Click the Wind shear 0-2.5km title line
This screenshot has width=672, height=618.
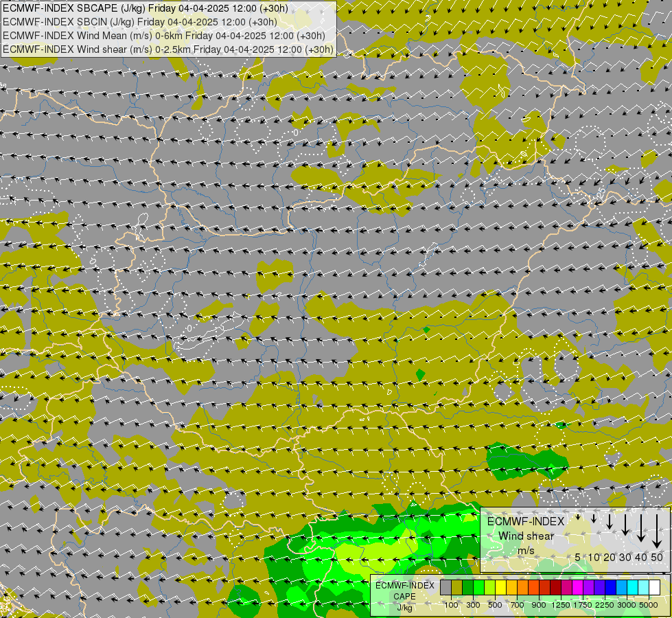tap(168, 49)
